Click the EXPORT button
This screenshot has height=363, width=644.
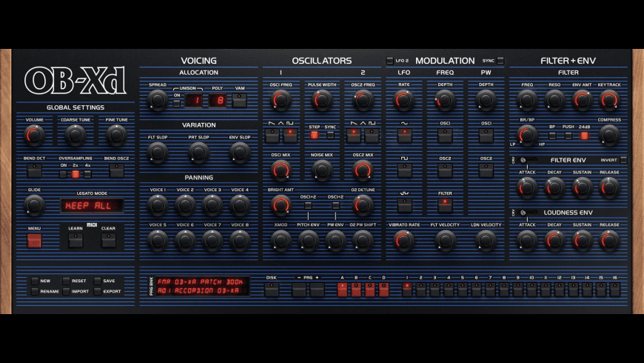click(97, 291)
